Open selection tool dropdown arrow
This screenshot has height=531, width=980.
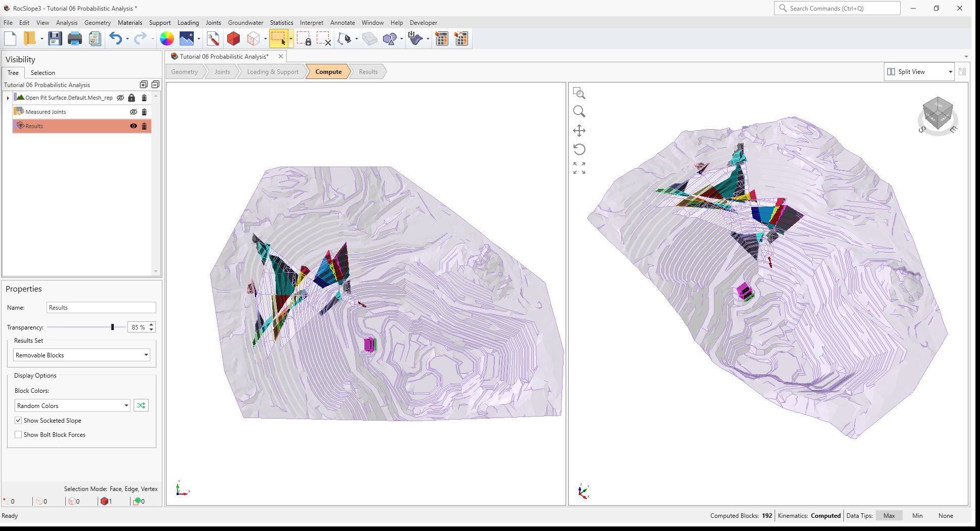point(291,39)
